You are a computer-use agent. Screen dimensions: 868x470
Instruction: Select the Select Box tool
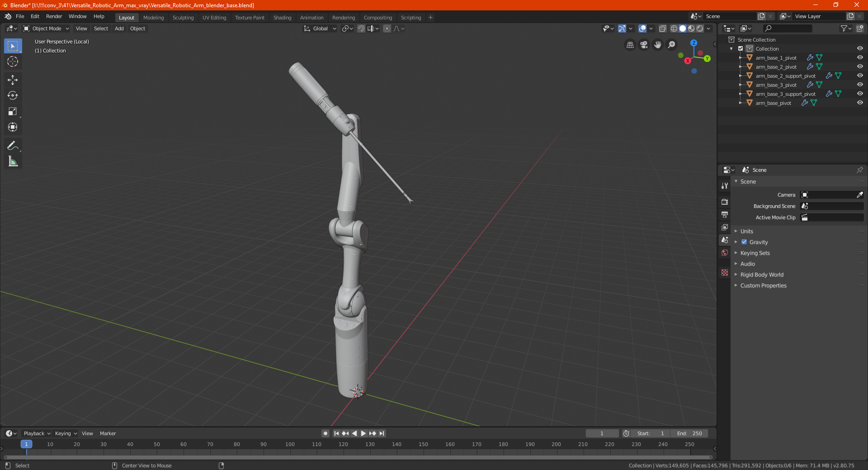pos(13,46)
